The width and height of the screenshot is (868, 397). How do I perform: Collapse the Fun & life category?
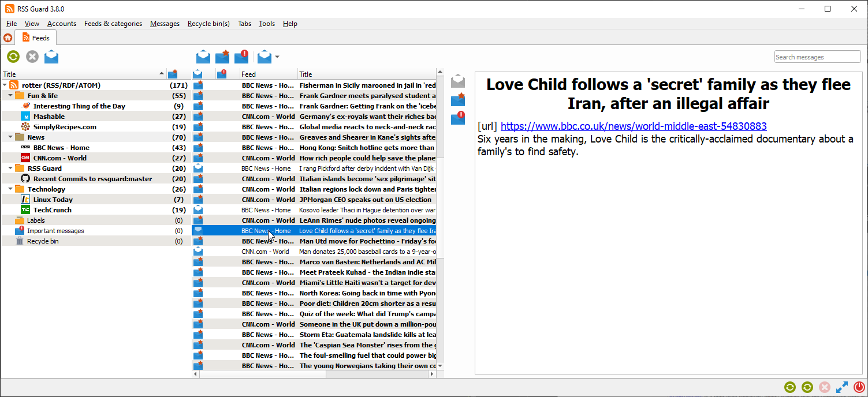(12, 96)
